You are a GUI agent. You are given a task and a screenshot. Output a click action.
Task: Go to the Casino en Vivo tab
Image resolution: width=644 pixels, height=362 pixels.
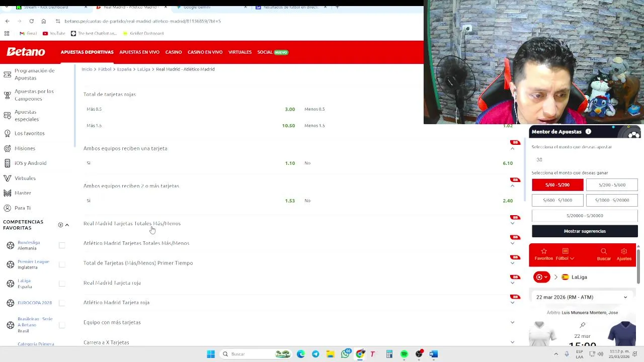tap(205, 52)
